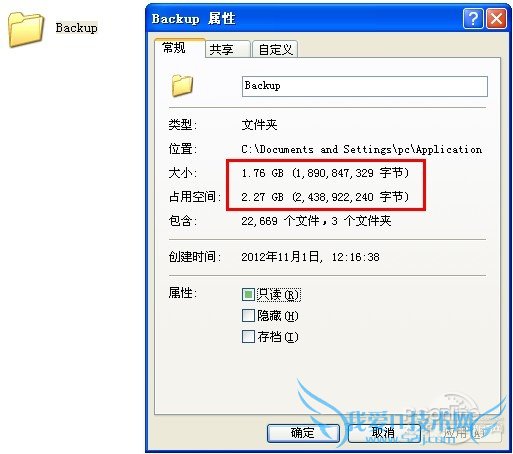Cancel with the 取消 button

tap(383, 433)
